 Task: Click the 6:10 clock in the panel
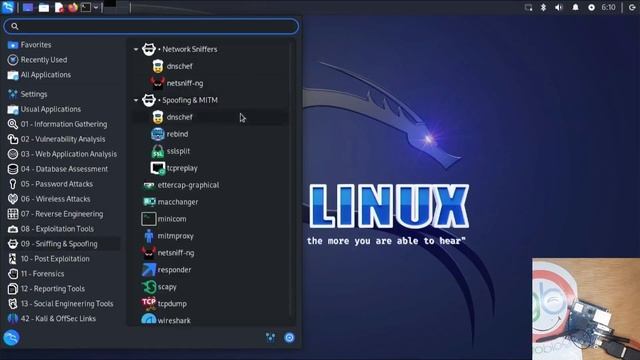pos(608,7)
